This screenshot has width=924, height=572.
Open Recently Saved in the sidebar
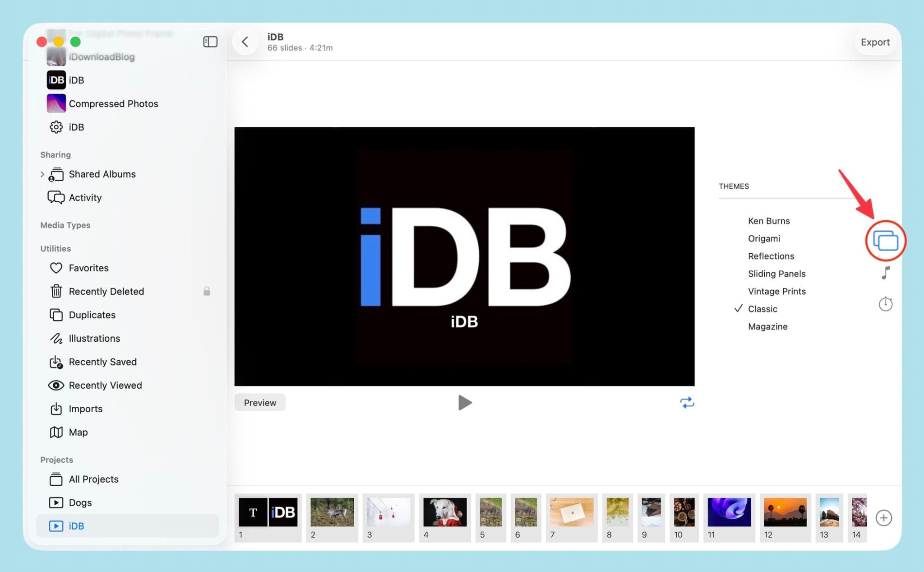point(102,362)
